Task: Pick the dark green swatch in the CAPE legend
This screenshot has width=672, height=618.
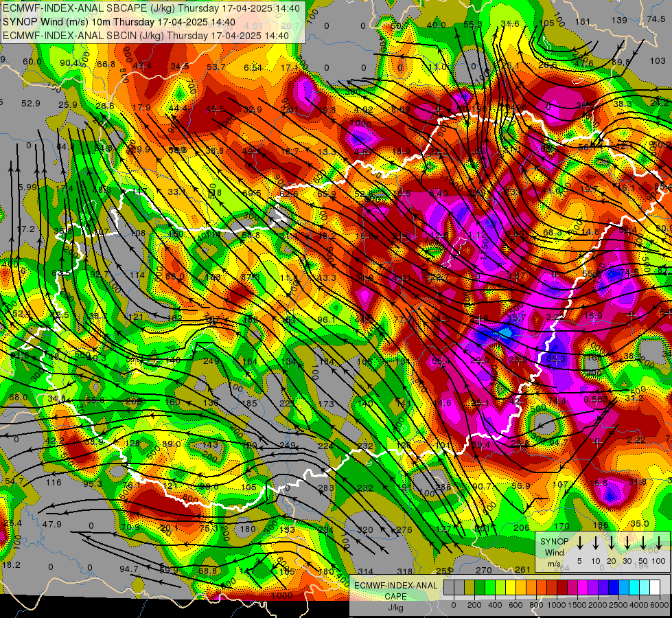Action: (x=480, y=588)
